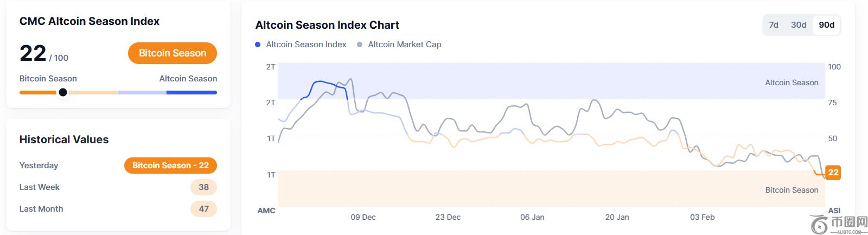Screen dimensions: 868x235
Task: Click the Last Week value 38 badge
Action: [x=203, y=187]
